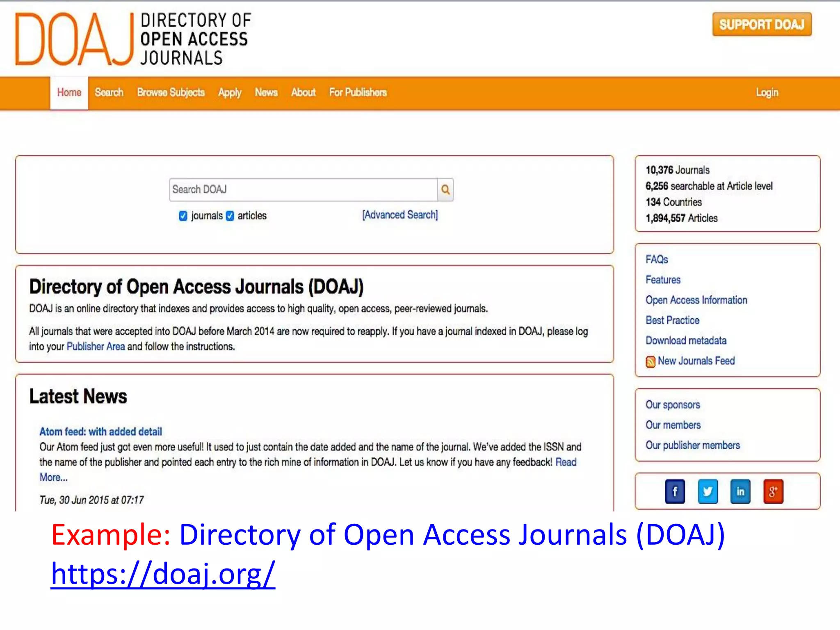This screenshot has height=630, width=840.
Task: Uncheck the journals checkbox
Action: 183,216
